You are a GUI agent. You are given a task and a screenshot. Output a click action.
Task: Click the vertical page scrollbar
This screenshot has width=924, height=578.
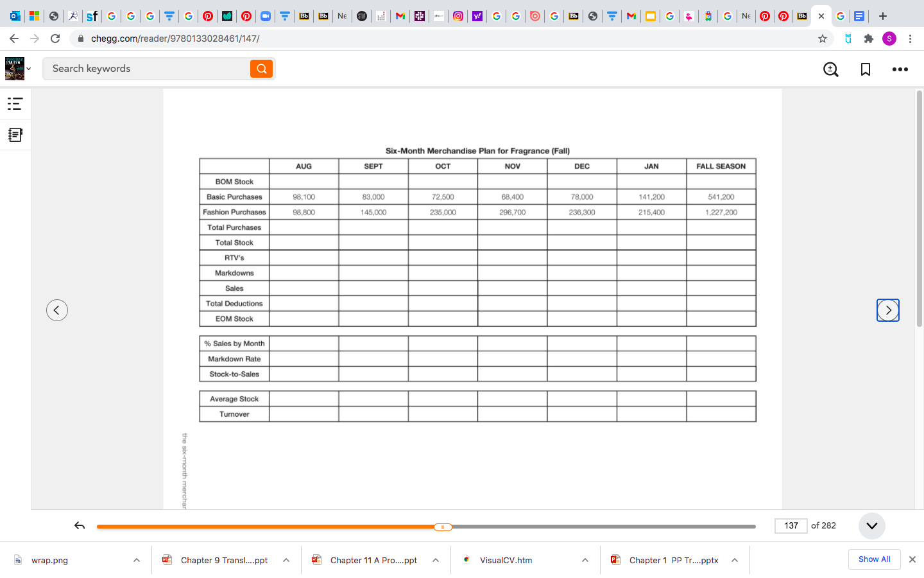pyautogui.click(x=920, y=208)
